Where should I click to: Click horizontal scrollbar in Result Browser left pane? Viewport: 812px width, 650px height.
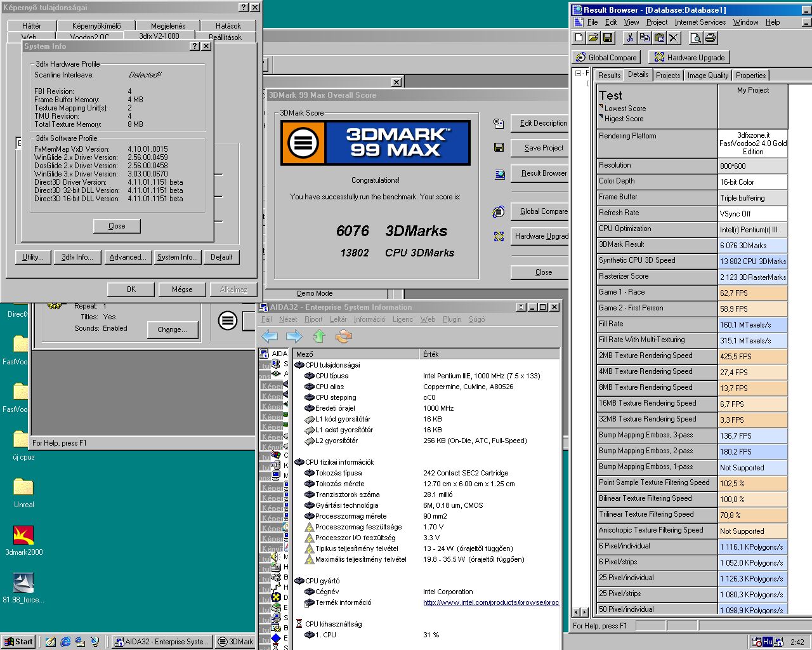pyautogui.click(x=581, y=612)
